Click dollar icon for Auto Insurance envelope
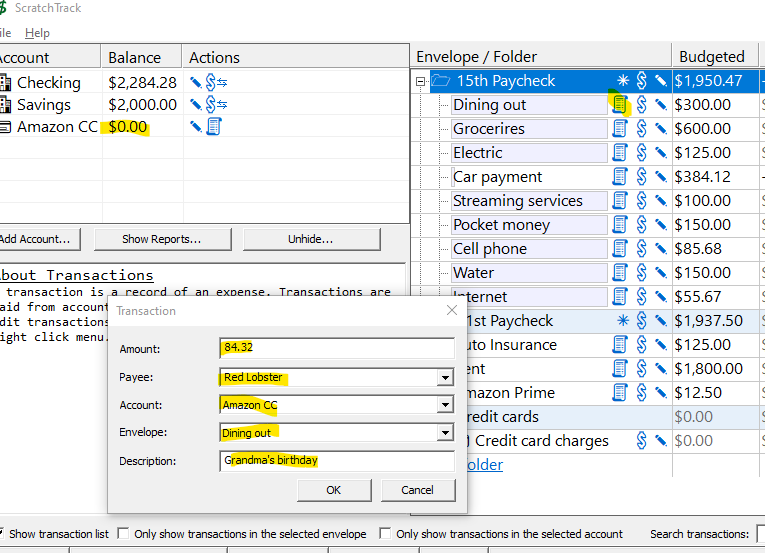This screenshot has height=553, width=765. coord(642,345)
